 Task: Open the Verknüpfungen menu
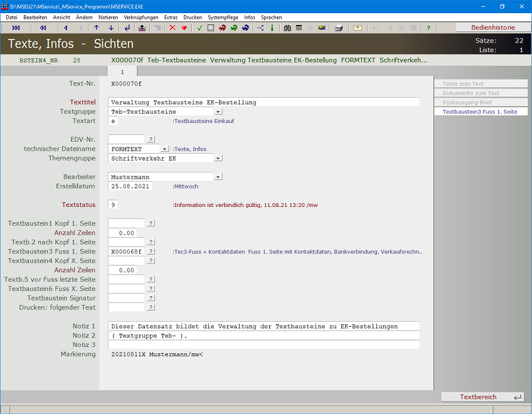[141, 18]
